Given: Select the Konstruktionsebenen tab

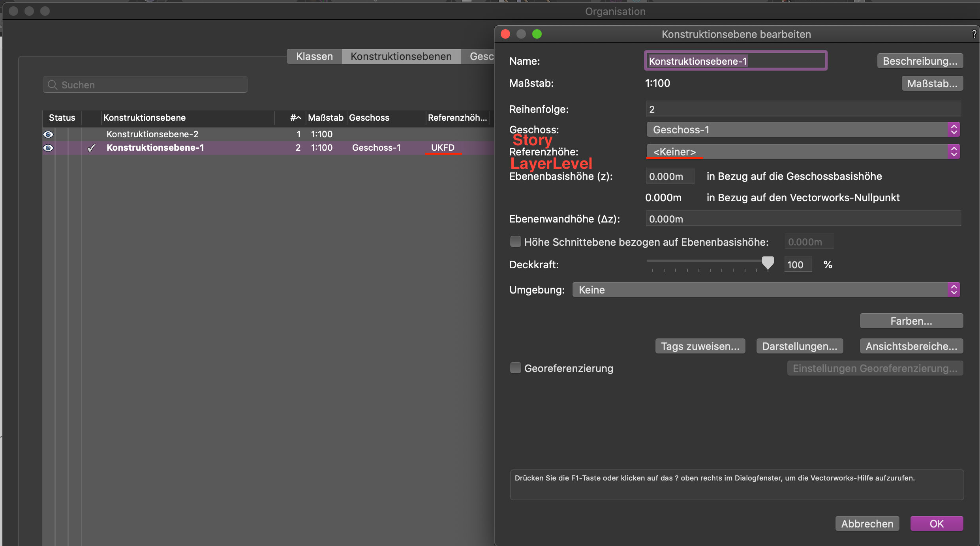Looking at the screenshot, I should [x=401, y=56].
